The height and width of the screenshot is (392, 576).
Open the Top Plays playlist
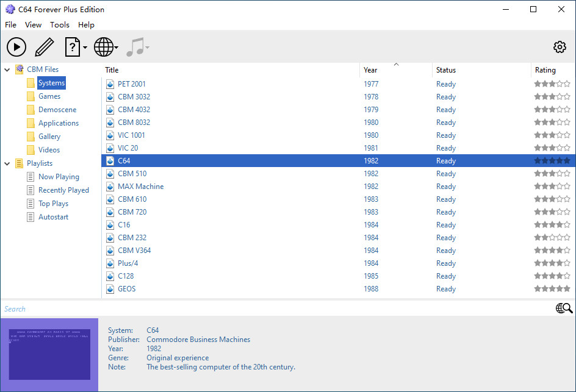[53, 204]
